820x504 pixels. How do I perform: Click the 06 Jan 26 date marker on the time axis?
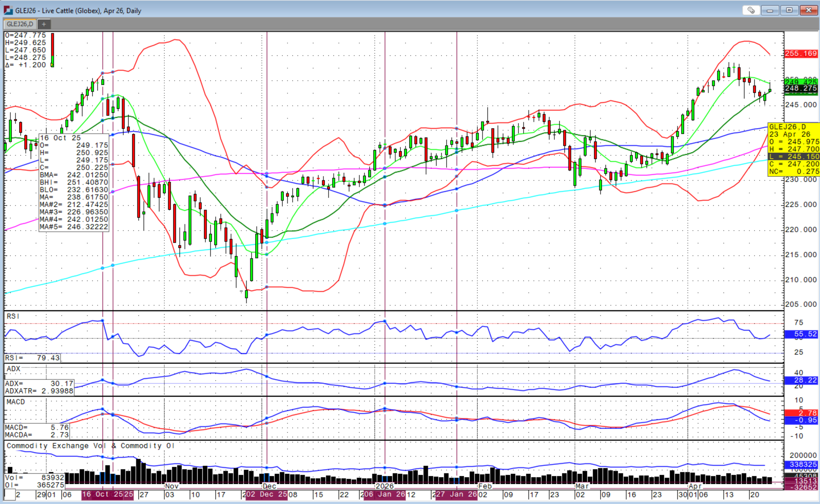pyautogui.click(x=385, y=494)
